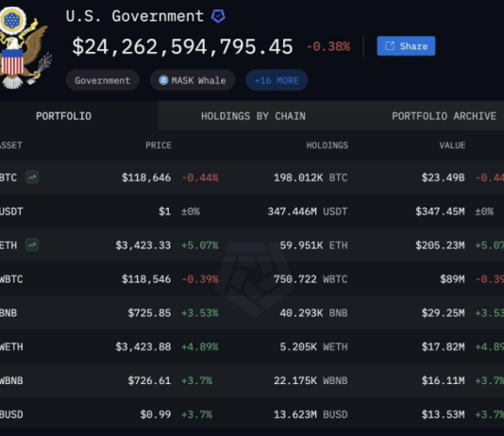Click the 22.175K WBNB holdings
The image size is (504, 436).
pyautogui.click(x=311, y=380)
